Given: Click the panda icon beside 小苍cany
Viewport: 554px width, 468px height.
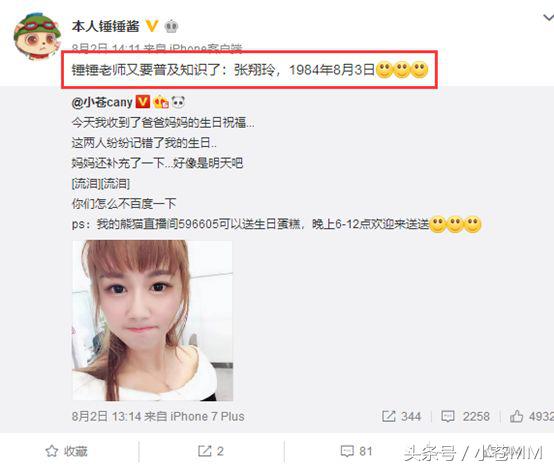Looking at the screenshot, I should 178,102.
